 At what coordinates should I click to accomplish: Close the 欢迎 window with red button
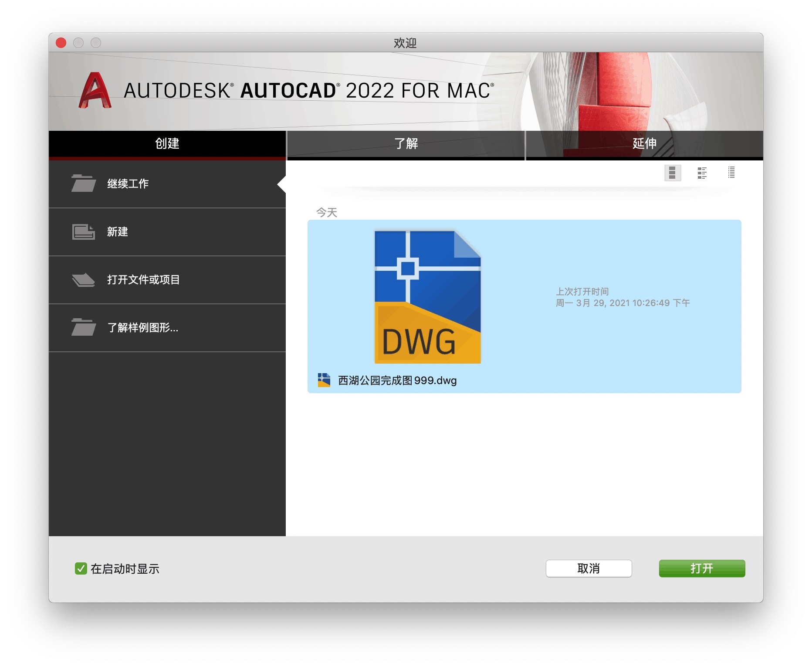[61, 43]
